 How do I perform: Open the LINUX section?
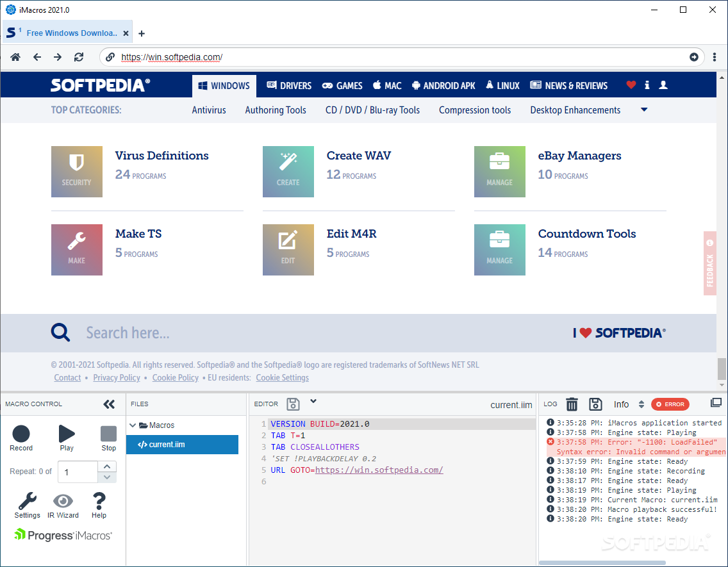point(502,86)
